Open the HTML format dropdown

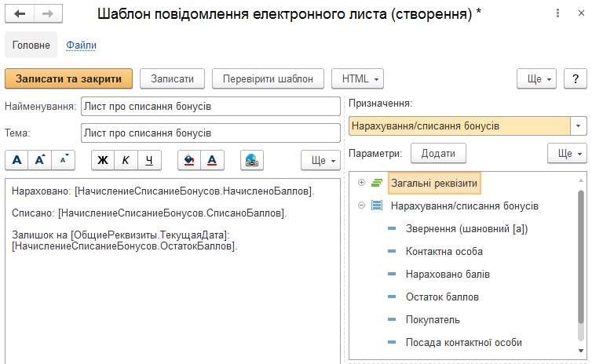(x=357, y=78)
